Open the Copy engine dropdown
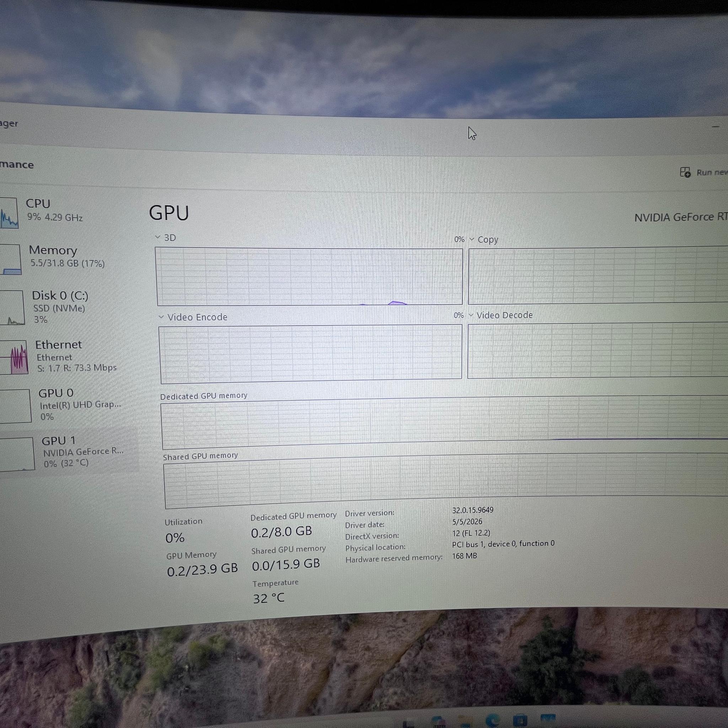The image size is (728, 728). [471, 239]
